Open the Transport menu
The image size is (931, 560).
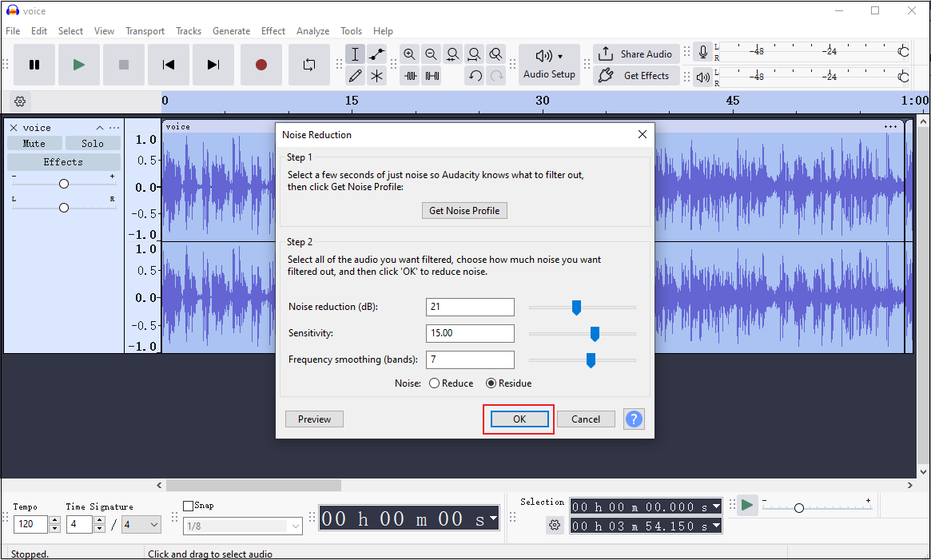(x=145, y=30)
